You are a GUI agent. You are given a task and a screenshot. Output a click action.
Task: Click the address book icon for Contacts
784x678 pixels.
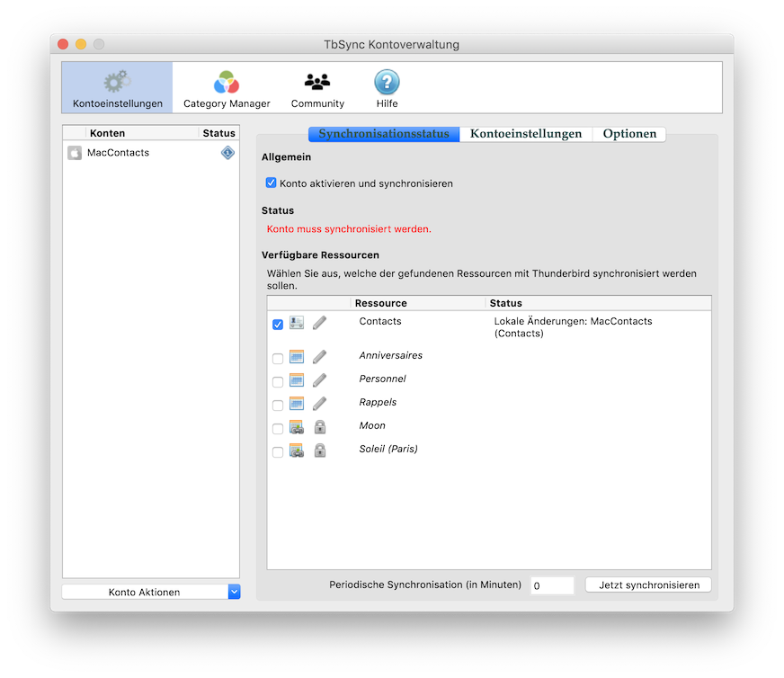tap(297, 323)
